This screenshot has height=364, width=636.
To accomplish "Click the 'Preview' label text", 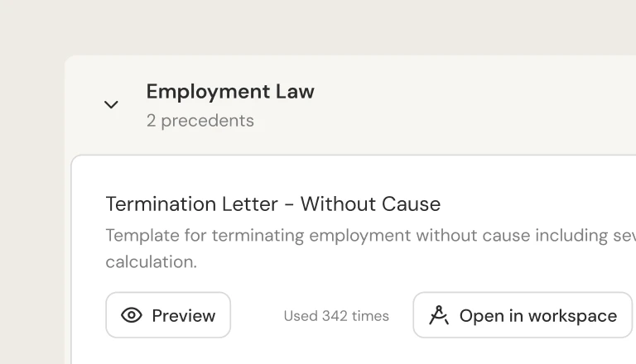I will 184,316.
